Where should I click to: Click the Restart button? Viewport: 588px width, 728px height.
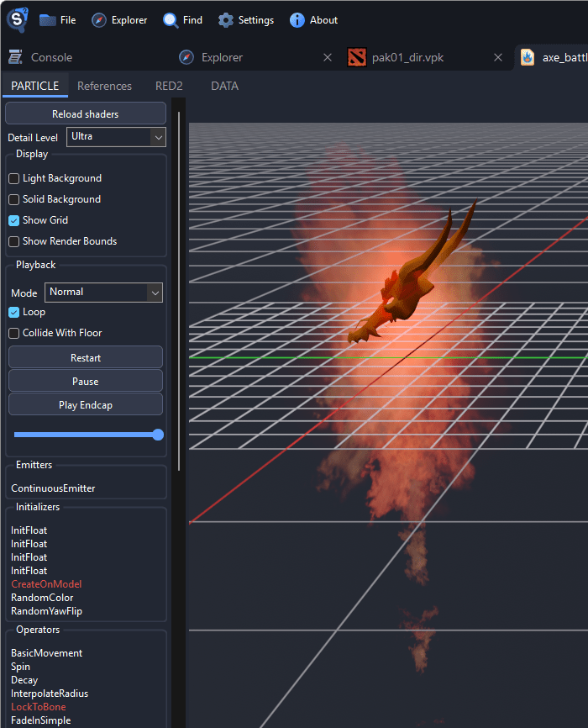coord(86,357)
